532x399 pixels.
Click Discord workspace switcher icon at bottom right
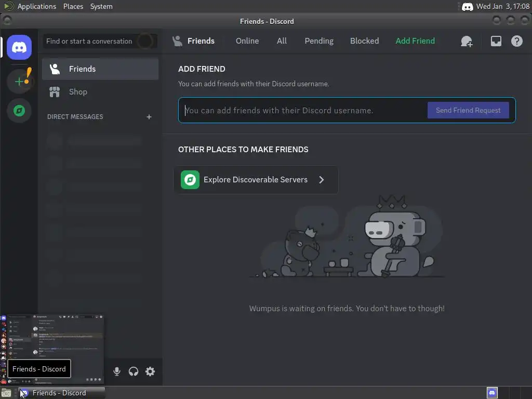(x=492, y=393)
